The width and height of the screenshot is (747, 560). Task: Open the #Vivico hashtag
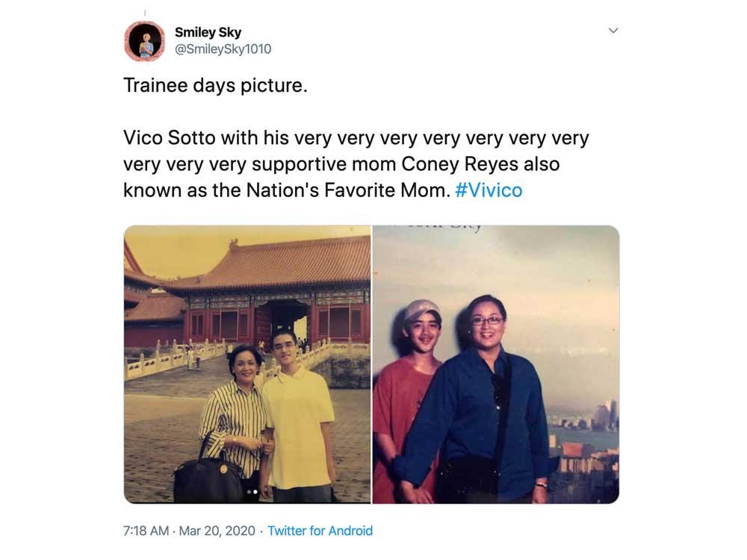point(489,190)
